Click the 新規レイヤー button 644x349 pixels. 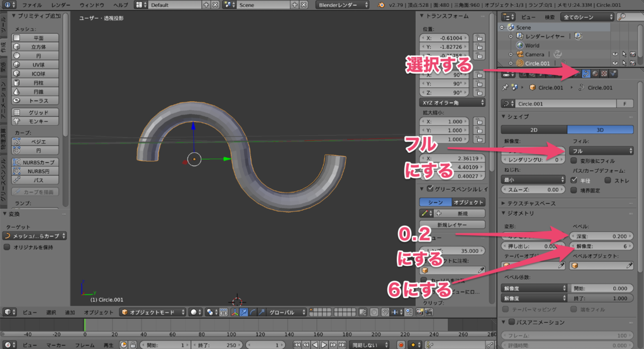tap(452, 224)
